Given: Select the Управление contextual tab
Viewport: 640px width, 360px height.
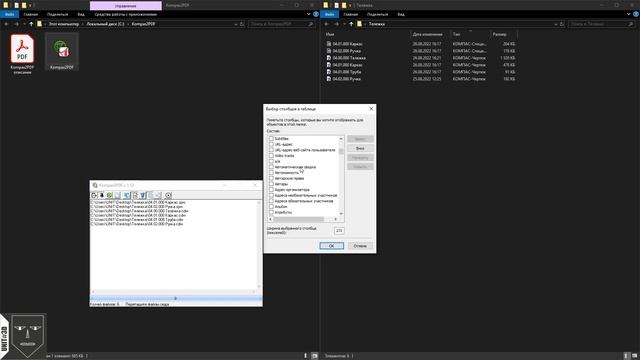Looking at the screenshot, I should point(126,6).
